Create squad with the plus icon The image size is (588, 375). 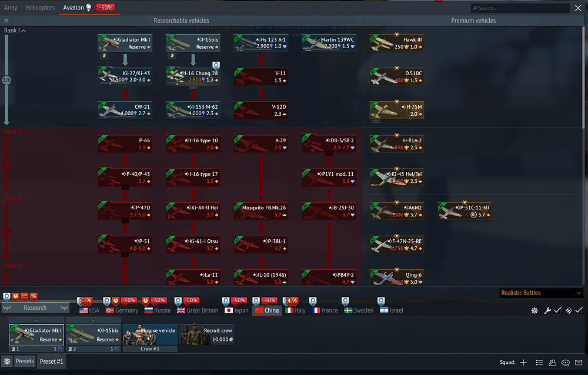[523, 362]
